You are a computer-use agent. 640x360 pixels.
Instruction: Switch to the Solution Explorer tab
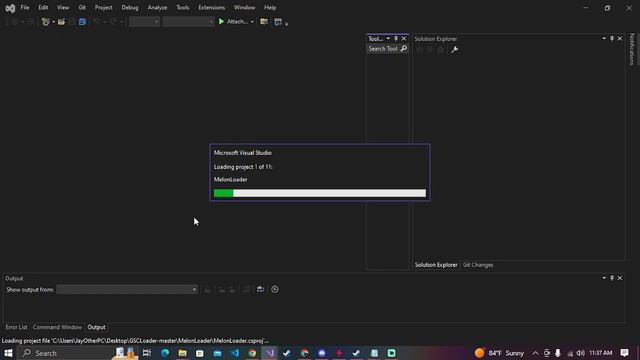[x=436, y=265]
